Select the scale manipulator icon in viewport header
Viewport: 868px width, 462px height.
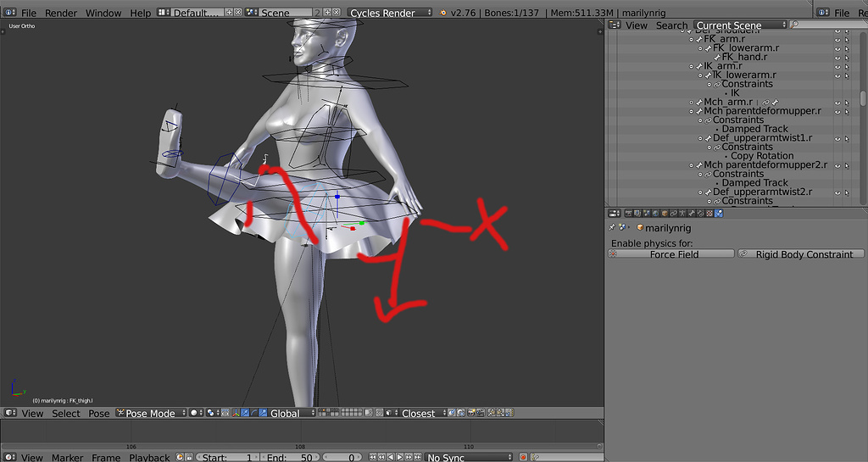click(x=263, y=413)
